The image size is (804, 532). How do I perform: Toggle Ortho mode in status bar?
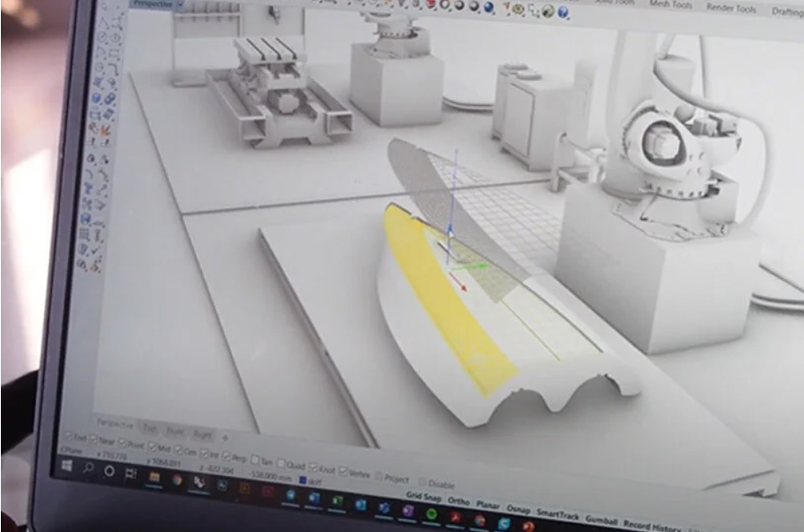(459, 500)
